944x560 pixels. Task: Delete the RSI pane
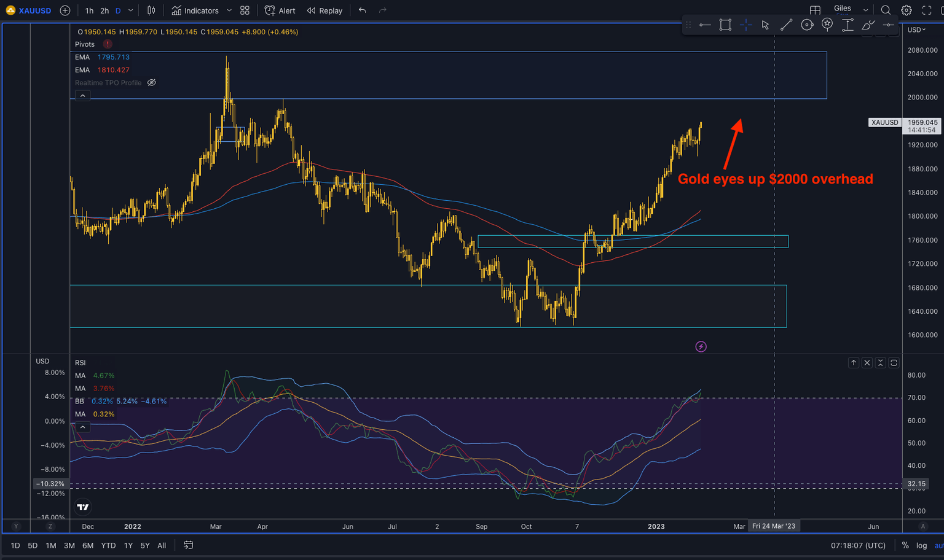[x=867, y=363]
